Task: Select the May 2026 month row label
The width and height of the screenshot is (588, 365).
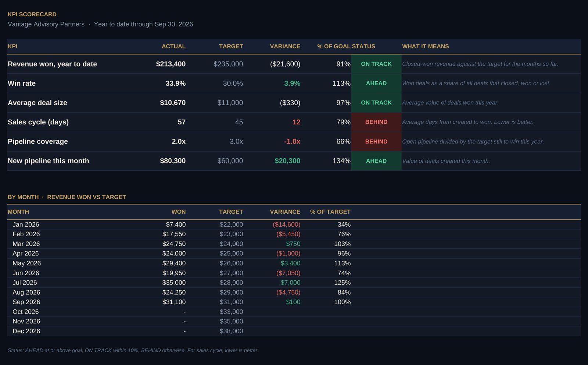Action: point(26,263)
